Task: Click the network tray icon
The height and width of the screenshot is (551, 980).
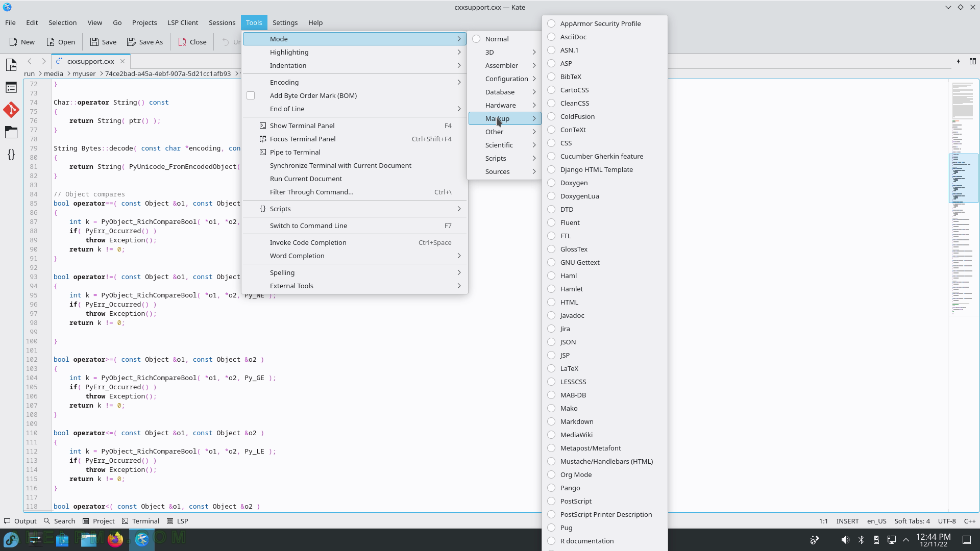Action: pyautogui.click(x=892, y=540)
